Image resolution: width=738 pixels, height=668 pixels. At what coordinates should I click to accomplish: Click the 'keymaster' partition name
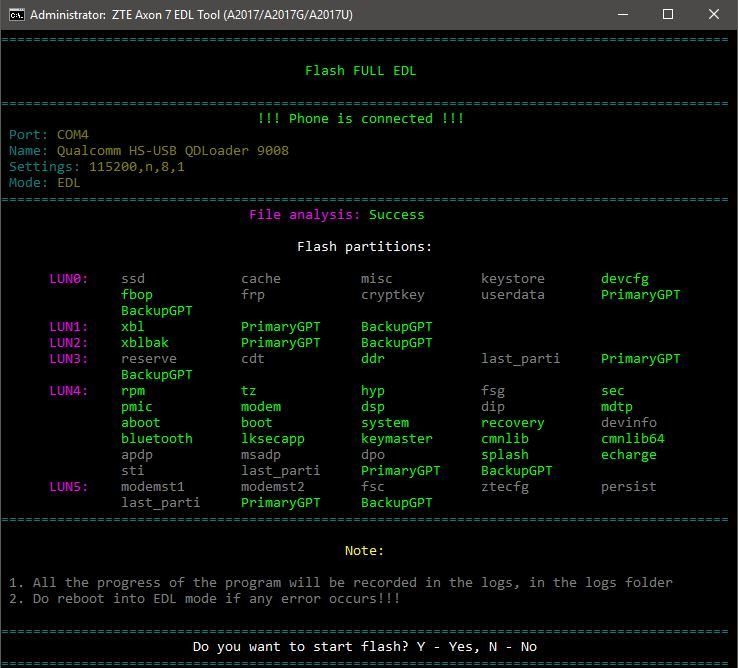397,439
